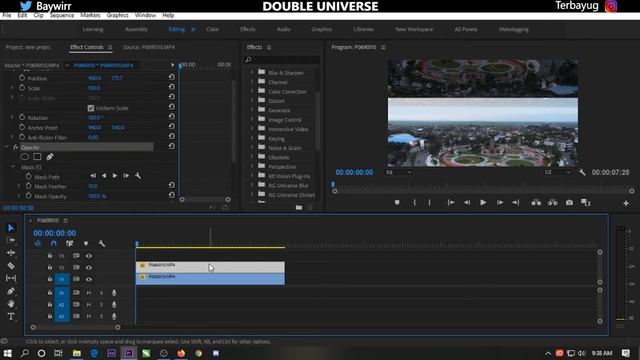Open the Program Monitor button editor plus
This screenshot has height=360, width=640.
click(626, 203)
